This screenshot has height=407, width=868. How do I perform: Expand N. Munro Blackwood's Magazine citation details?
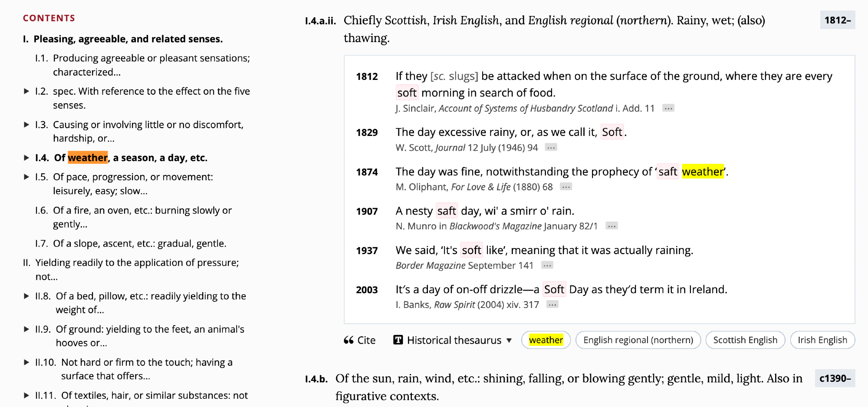(612, 226)
